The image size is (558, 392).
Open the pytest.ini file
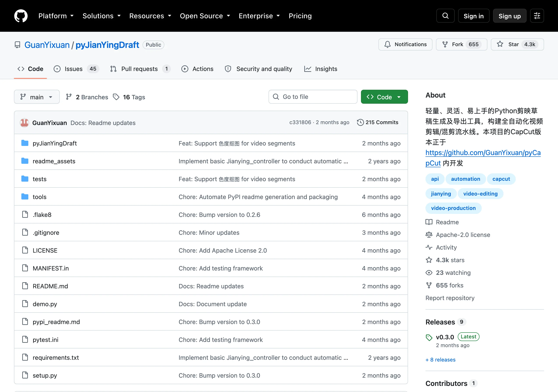(x=46, y=340)
